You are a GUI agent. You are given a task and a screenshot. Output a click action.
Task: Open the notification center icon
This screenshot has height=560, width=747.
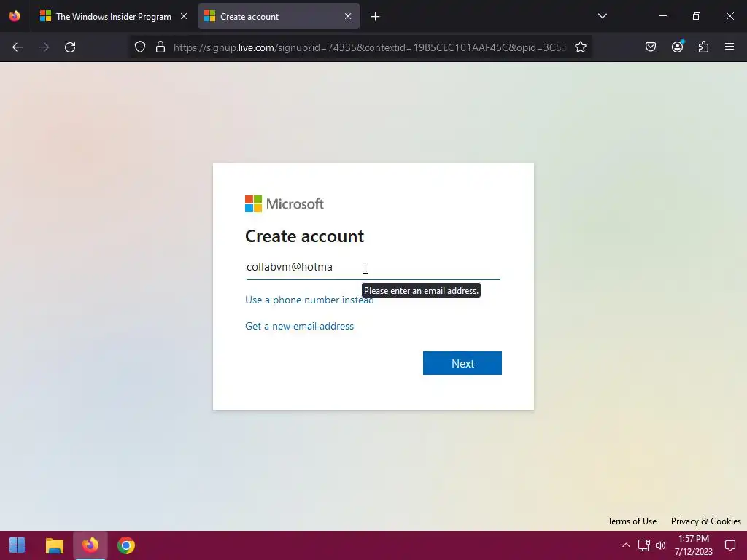(729, 545)
